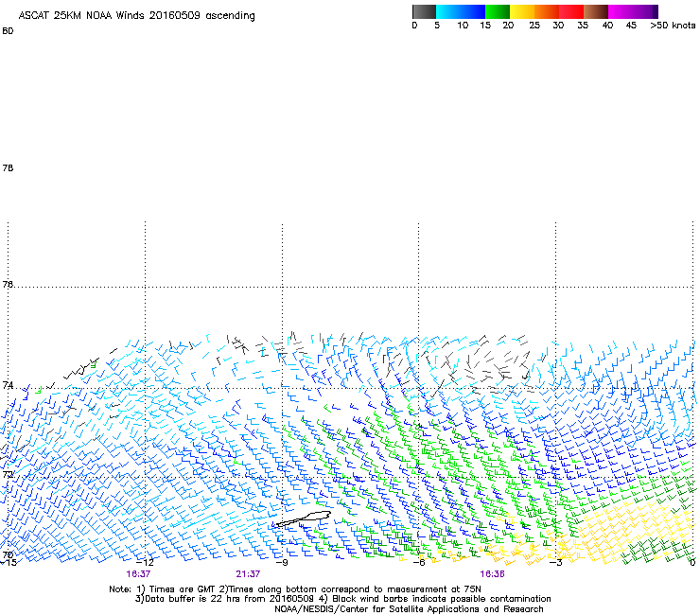Click the '10' label under the color bar
700x615 pixels.
[x=463, y=26]
